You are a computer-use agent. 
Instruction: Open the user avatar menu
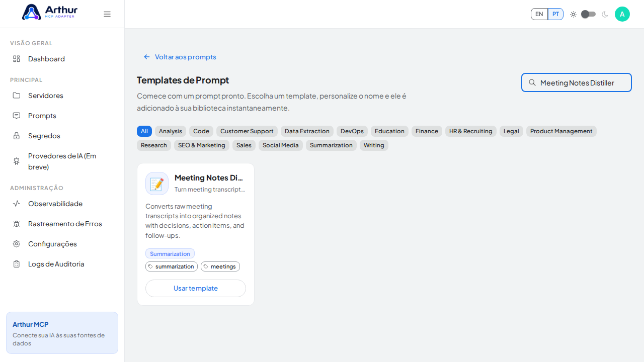pos(622,14)
